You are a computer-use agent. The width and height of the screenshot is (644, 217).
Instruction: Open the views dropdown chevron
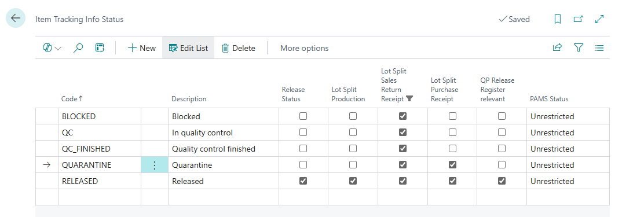pyautogui.click(x=58, y=49)
